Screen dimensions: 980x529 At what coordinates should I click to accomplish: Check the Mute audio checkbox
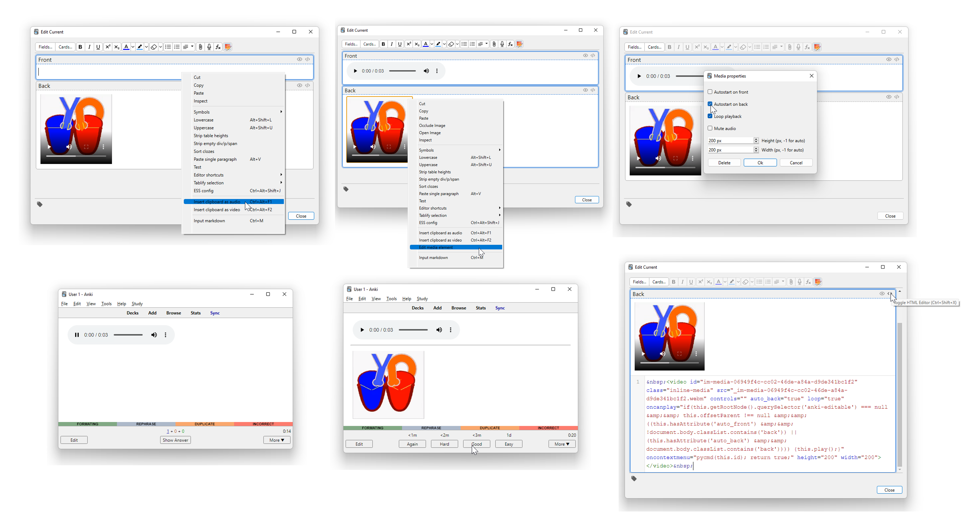pos(710,128)
